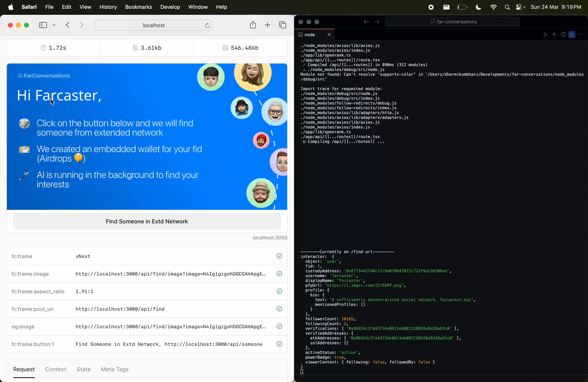
Task: Click the fc:frame validation checkmark
Action: pos(279,256)
